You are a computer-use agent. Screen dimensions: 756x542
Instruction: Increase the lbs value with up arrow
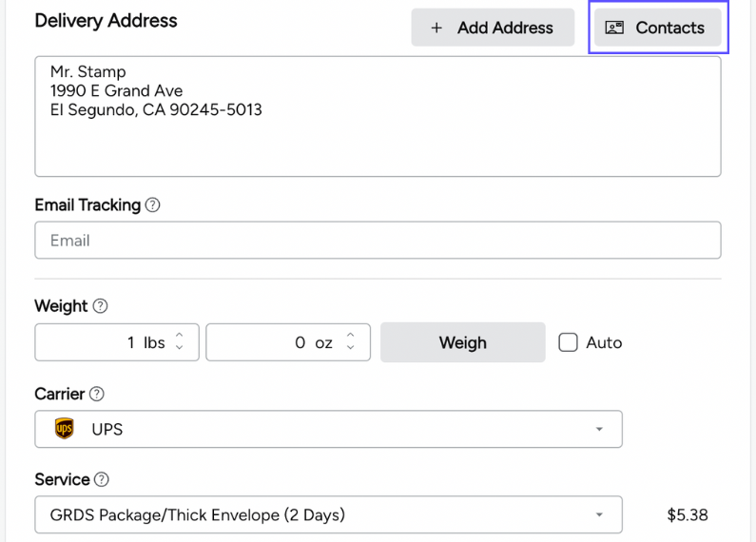(x=181, y=337)
